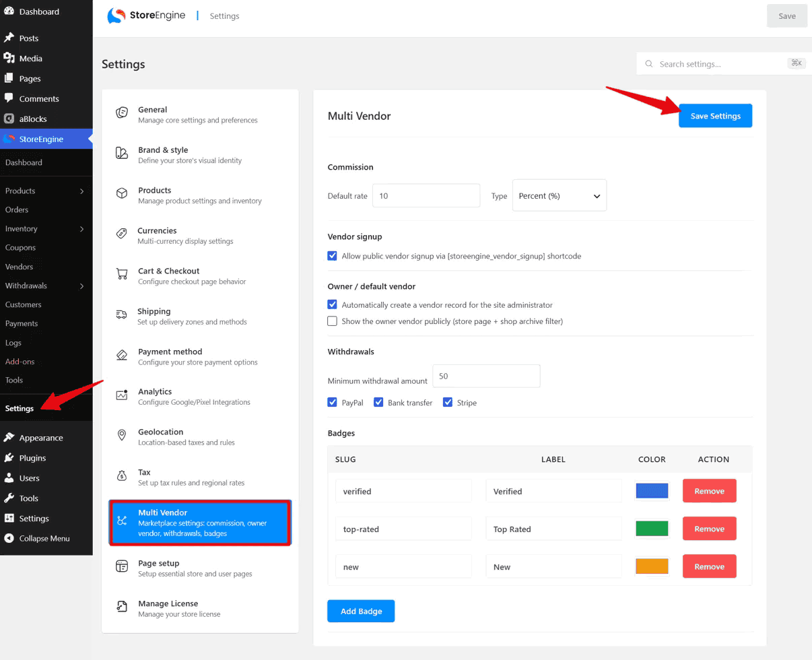Open the orange color swatch for New
This screenshot has height=660, width=812.
point(652,566)
